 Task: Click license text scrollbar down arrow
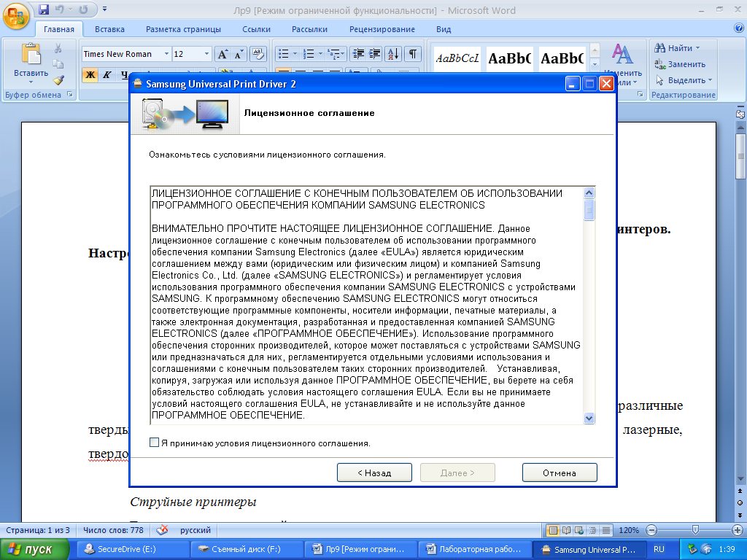589,418
